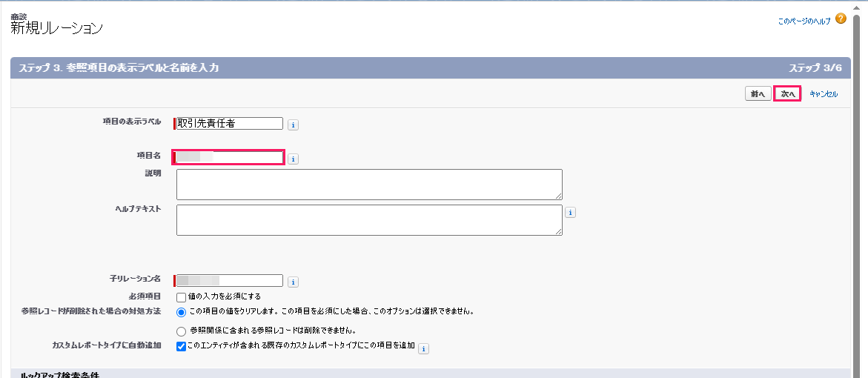Click the 次へ button
This screenshot has height=378, width=868.
pyautogui.click(x=788, y=94)
